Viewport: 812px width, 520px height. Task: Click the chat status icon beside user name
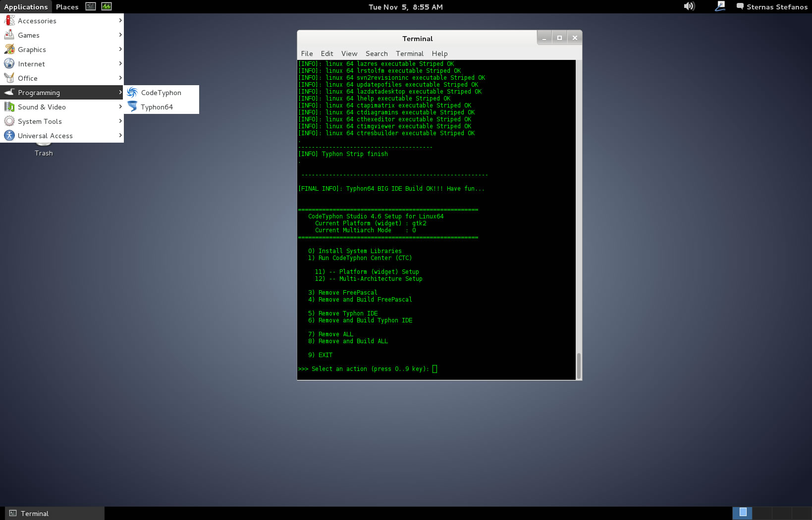click(740, 6)
